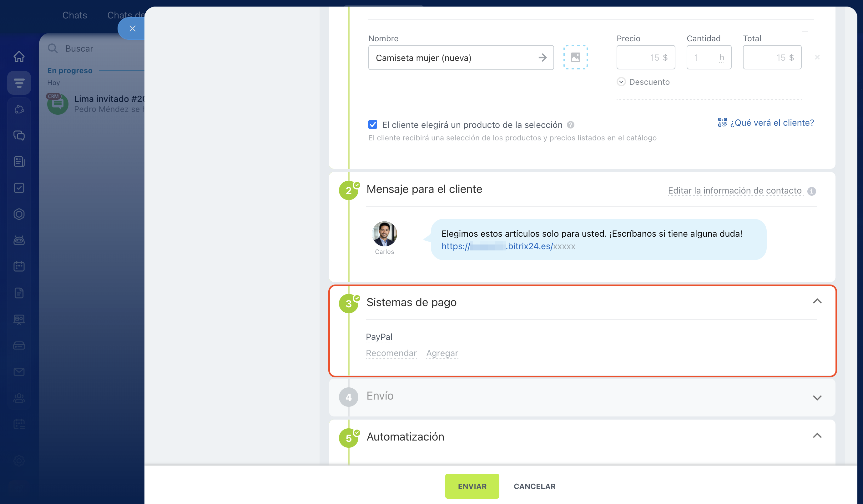The image size is (863, 504).
Task: Click help icon beside product selection option
Action: 571,125
